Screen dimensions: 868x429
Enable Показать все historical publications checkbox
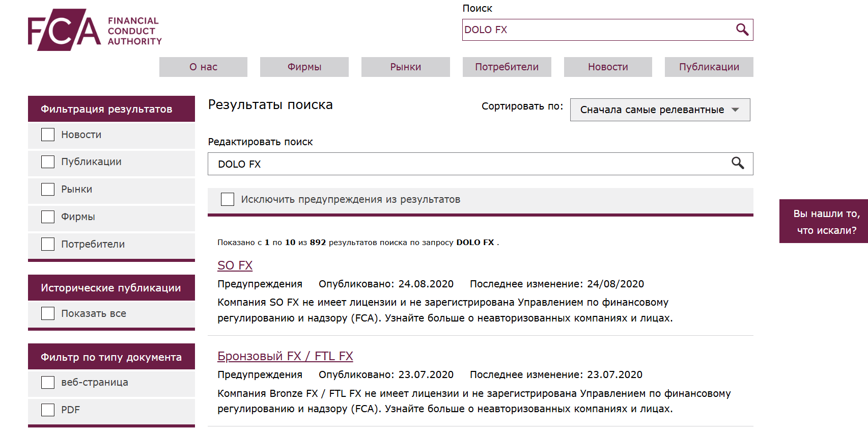tap(48, 313)
